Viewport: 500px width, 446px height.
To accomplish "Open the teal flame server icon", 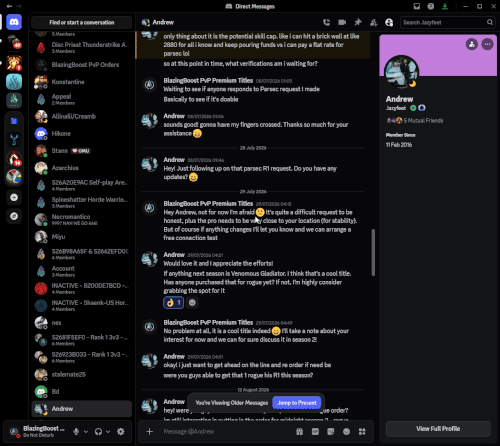I will pyautogui.click(x=14, y=82).
